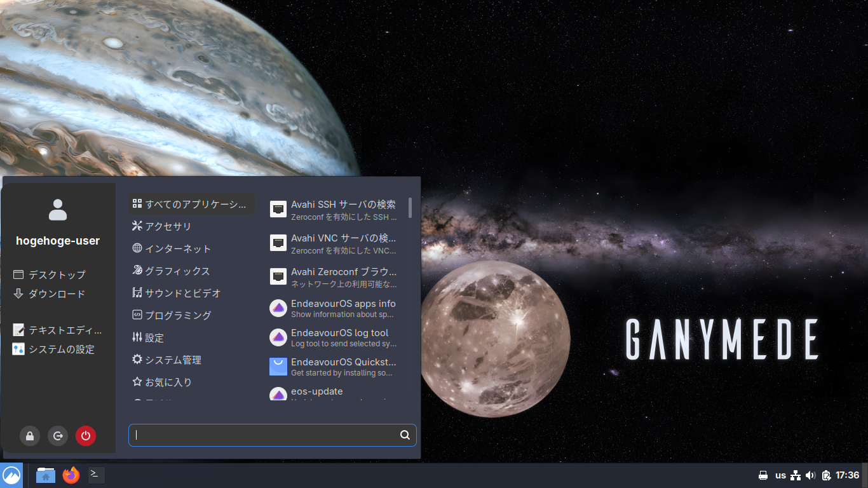Screen dimensions: 868x488
Task: Open the network connection tray icon
Action: pyautogui.click(x=796, y=475)
